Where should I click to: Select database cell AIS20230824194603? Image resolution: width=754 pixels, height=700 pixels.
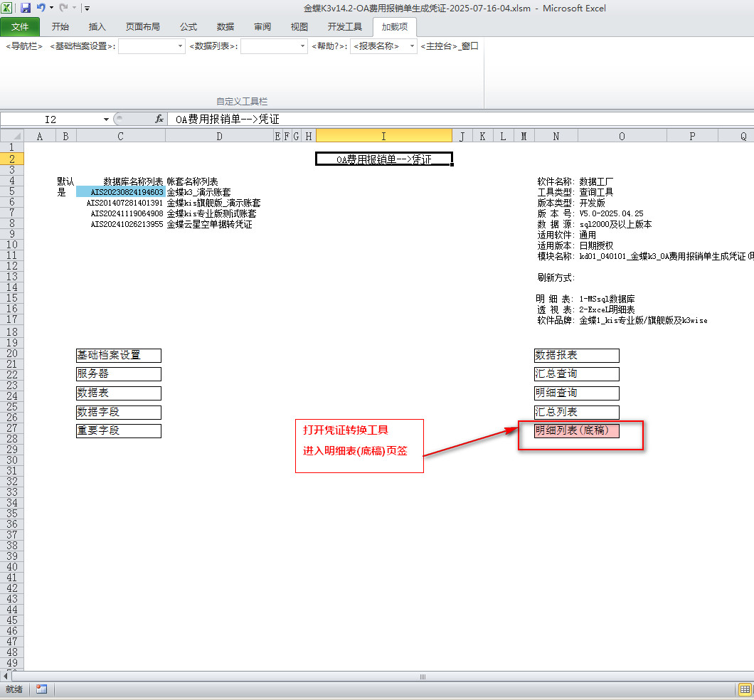tap(121, 192)
